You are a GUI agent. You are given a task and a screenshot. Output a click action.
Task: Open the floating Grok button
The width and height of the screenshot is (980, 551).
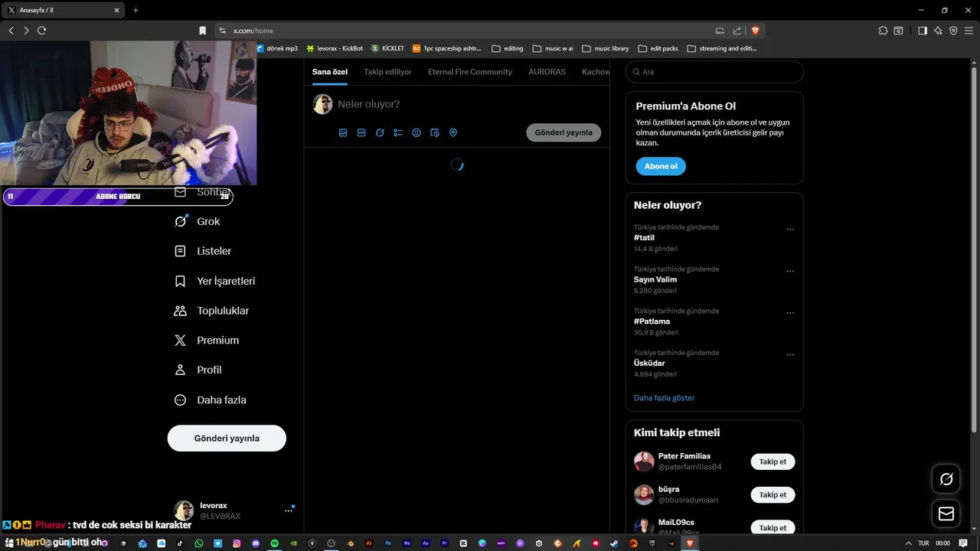(x=946, y=479)
